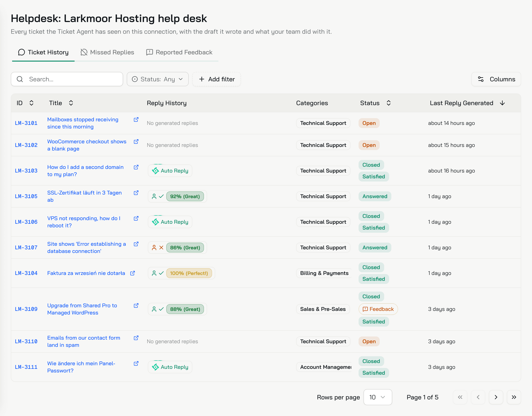
Task: Open external link icon for VPS not responding ticket
Action: pos(136,218)
